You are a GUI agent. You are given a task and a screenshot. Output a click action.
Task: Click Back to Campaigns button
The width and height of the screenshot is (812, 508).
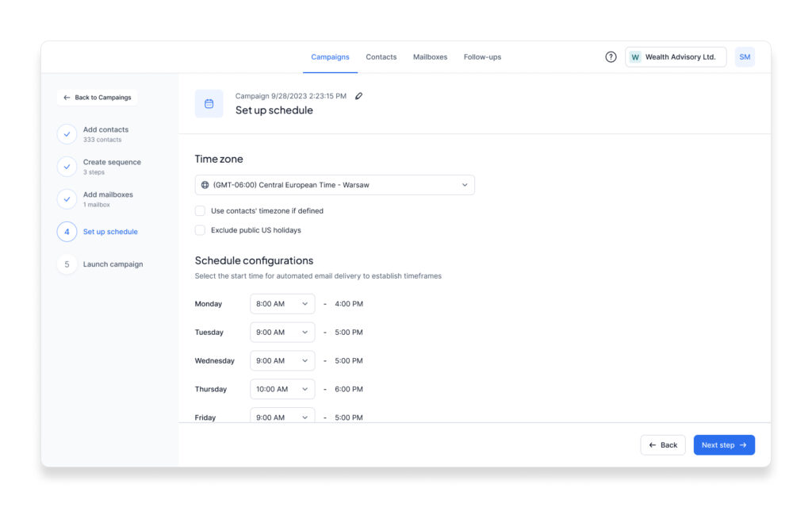(x=98, y=98)
